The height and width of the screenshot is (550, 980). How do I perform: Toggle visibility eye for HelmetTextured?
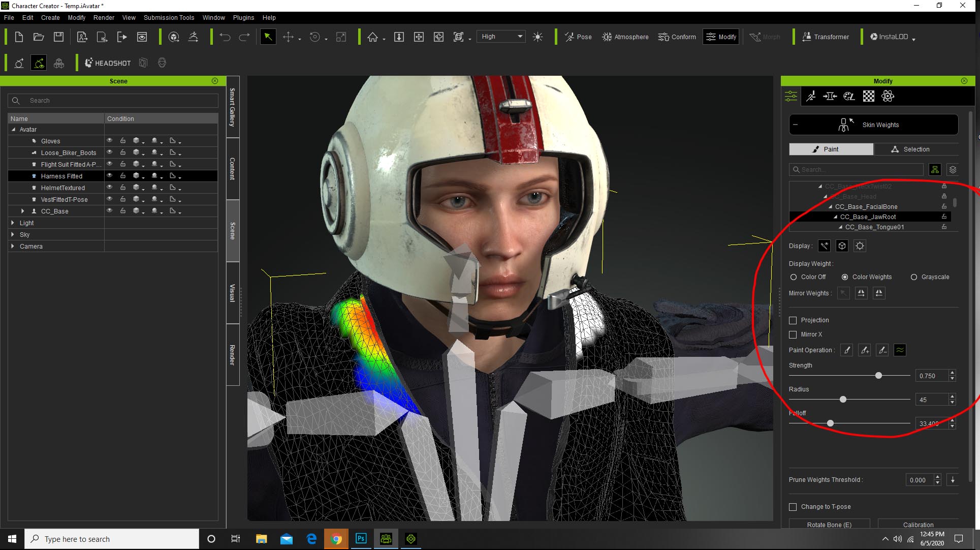coord(109,188)
